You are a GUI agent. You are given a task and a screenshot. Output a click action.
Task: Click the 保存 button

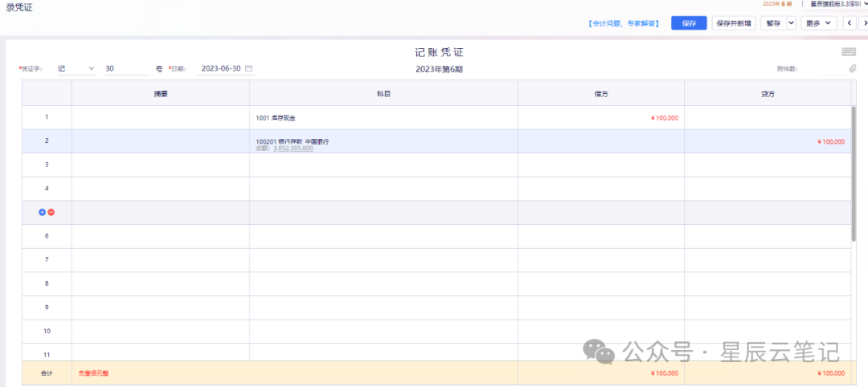tap(689, 23)
